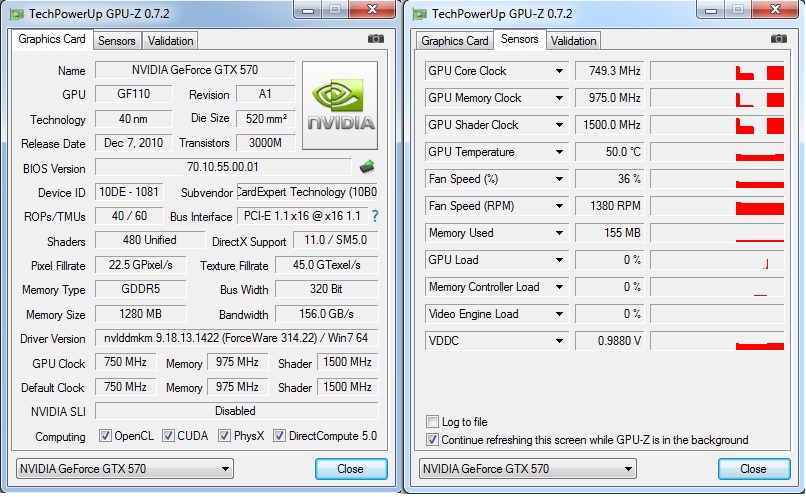The width and height of the screenshot is (806, 497).
Task: Click the Device ID value 10DE - 1081
Action: [x=129, y=192]
